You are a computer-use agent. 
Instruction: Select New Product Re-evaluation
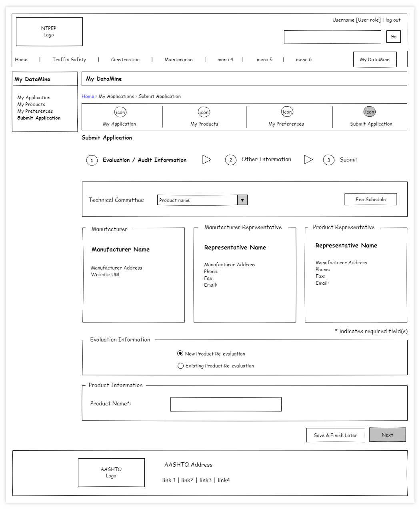(x=180, y=353)
